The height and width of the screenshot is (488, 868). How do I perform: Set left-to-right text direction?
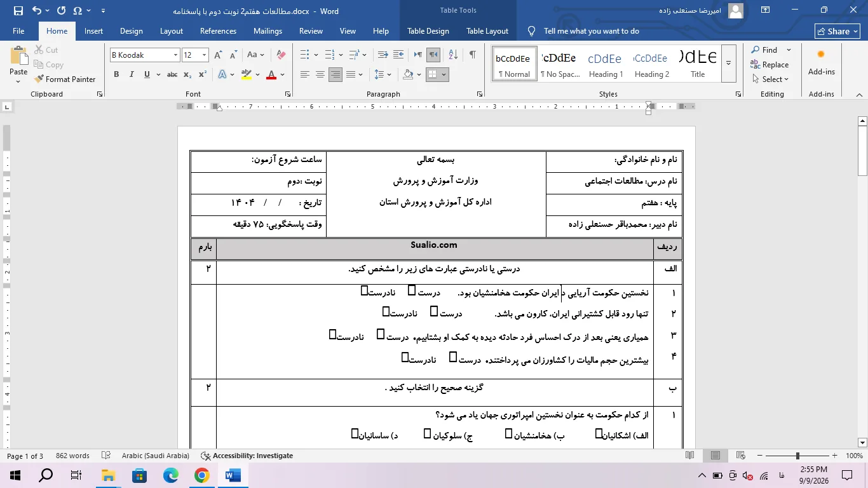pyautogui.click(x=417, y=55)
